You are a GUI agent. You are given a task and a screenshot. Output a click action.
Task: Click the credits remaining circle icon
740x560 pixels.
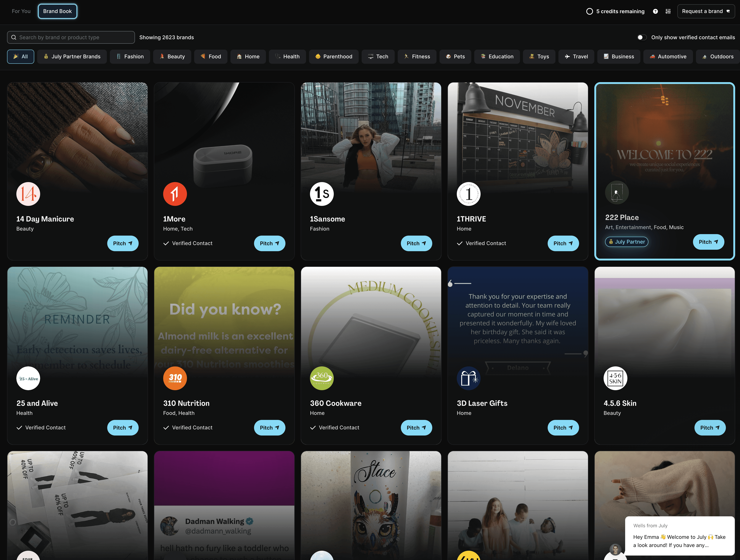pos(589,11)
